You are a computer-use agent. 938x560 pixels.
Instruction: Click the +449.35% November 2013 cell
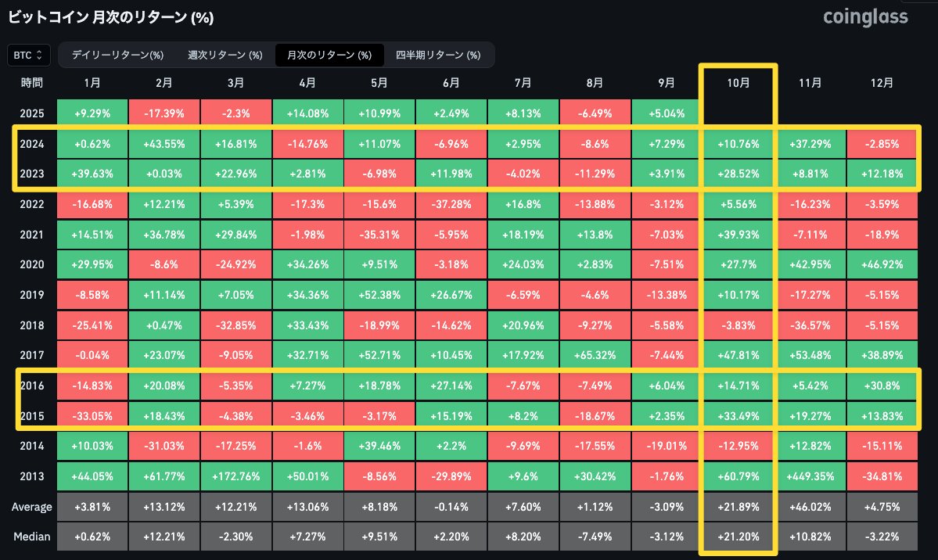810,476
